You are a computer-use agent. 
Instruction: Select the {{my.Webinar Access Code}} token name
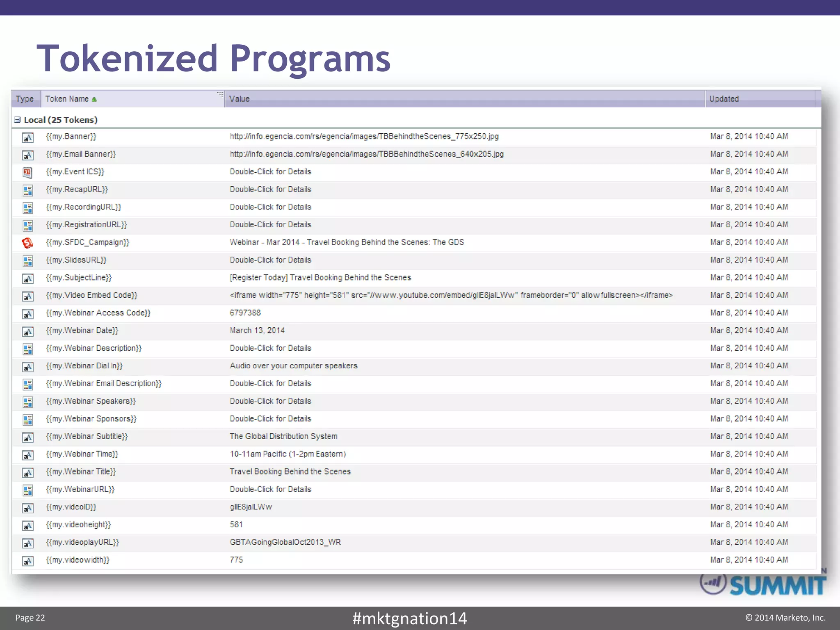pos(98,313)
